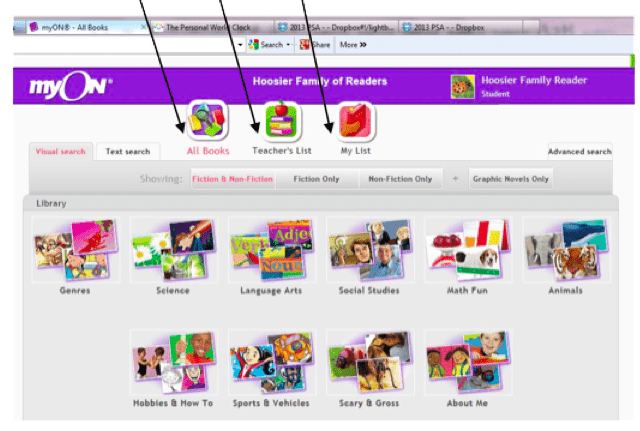Open the Hobbies & How To thumbnail
Screen dimensions: 640x431
click(x=173, y=362)
